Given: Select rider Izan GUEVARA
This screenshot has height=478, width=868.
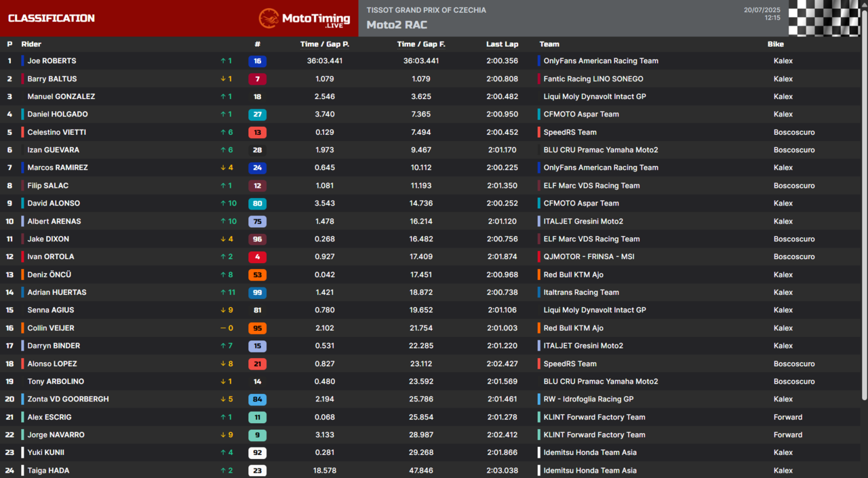Looking at the screenshot, I should coord(53,150).
